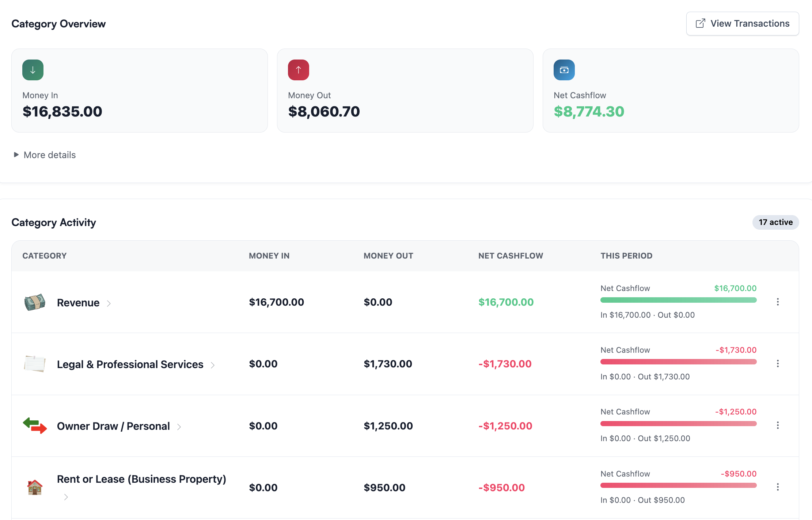Click Rent or Lease money out $950.00
Image resolution: width=812 pixels, height=520 pixels.
(384, 487)
